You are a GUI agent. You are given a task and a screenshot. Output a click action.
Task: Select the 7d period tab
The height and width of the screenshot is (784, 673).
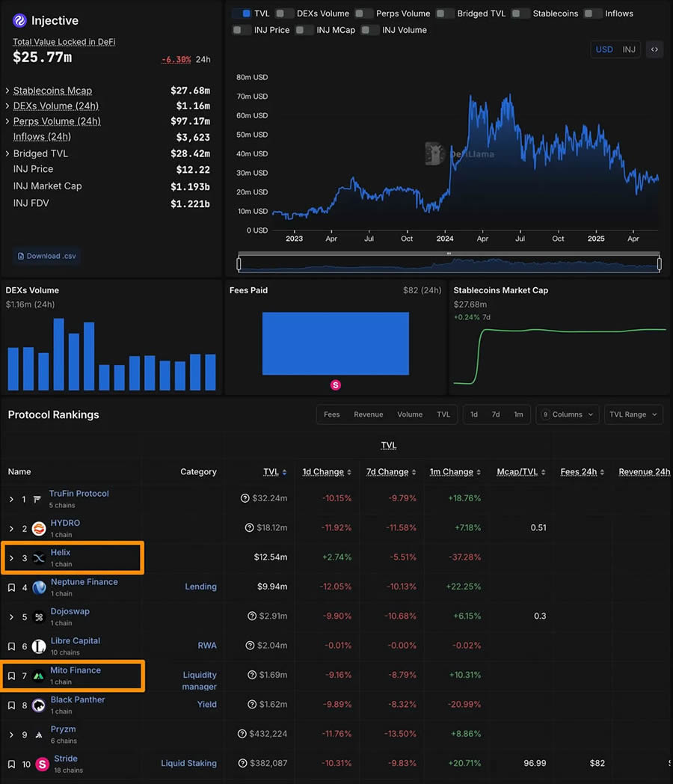tap(495, 414)
